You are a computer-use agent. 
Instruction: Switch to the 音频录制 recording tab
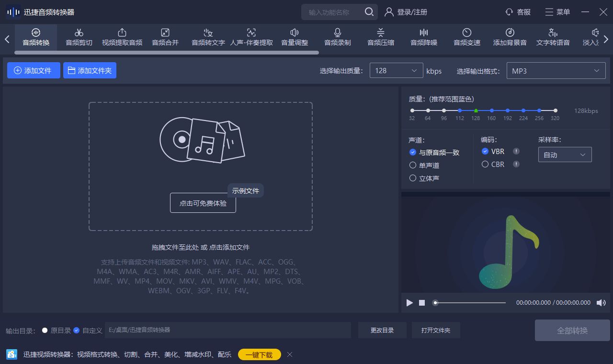[337, 37]
